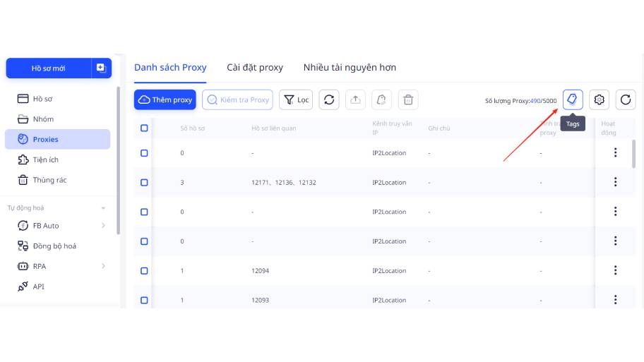Open Hồ sơ in the sidebar
644x362 pixels.
pos(57,99)
